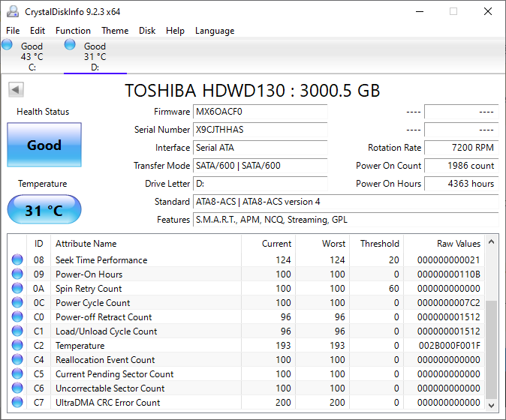Click the status orb for Power Cycle Count
Image resolution: width=506 pixels, height=420 pixels.
17,303
